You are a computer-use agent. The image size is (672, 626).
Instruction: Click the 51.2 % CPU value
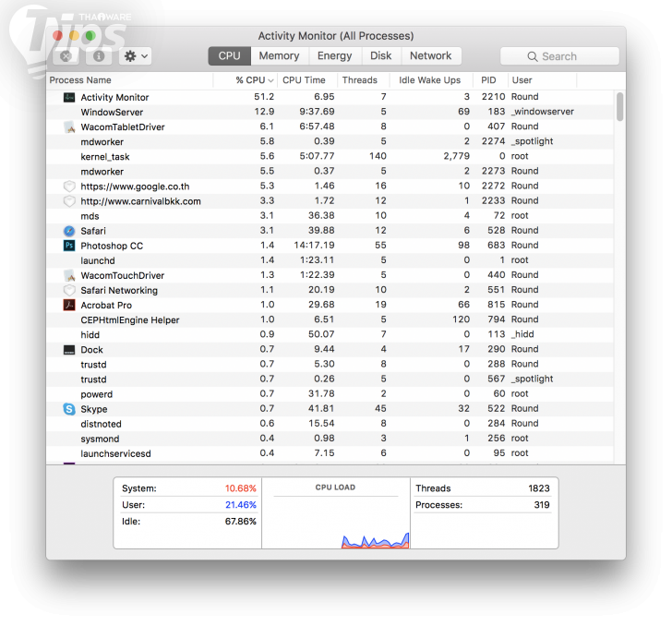click(x=264, y=97)
